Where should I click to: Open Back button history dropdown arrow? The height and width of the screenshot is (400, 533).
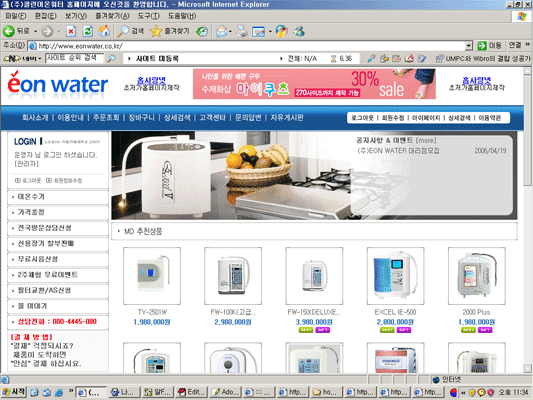35,31
